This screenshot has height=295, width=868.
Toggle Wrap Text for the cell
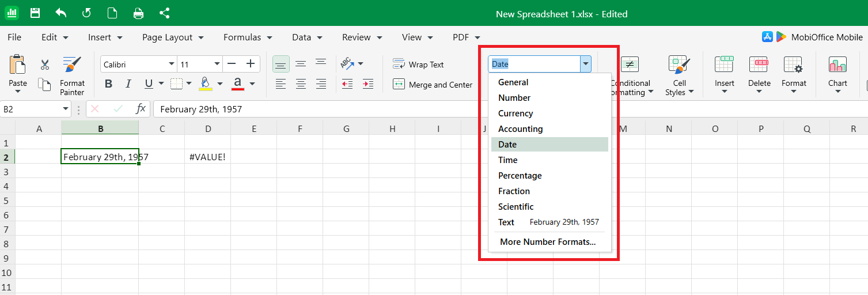[x=418, y=65]
